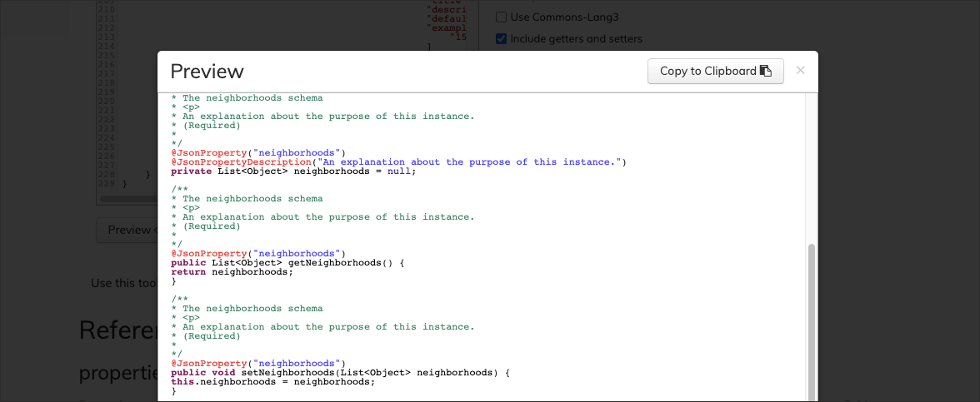
Task: Click the Preview dialog vertical scrollbar thumb
Action: (x=812, y=322)
